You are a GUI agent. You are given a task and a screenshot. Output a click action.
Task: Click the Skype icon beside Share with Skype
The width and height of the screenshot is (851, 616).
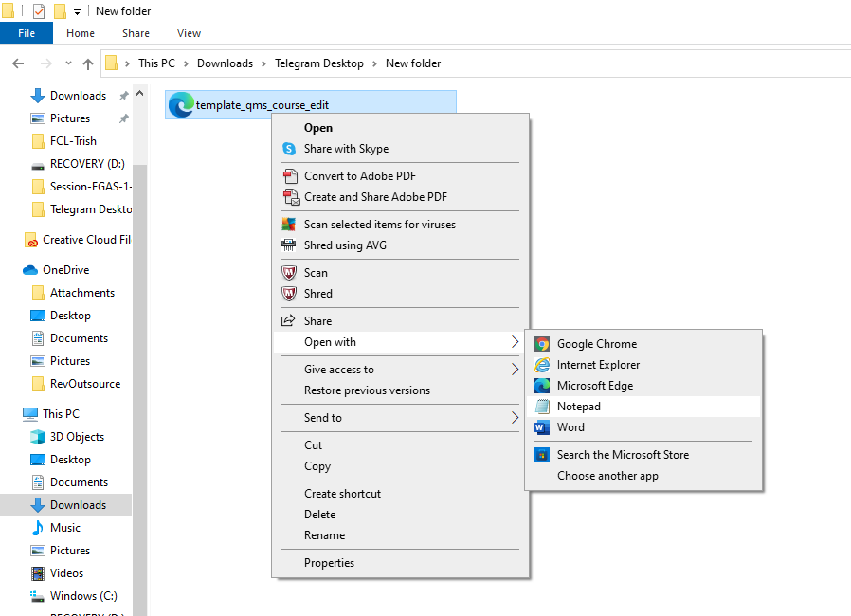(289, 149)
